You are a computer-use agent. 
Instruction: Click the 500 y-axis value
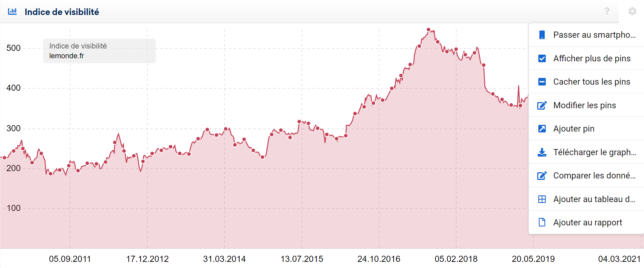pos(13,48)
